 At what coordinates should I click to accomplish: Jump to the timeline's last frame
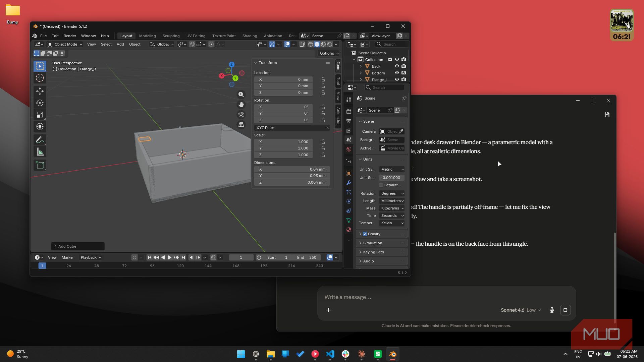183,257
